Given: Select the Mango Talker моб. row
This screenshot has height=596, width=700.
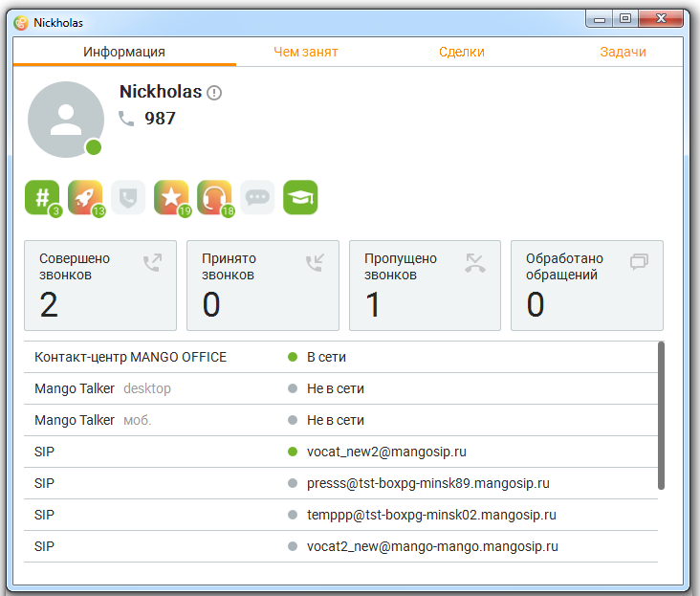Looking at the screenshot, I should 341,420.
